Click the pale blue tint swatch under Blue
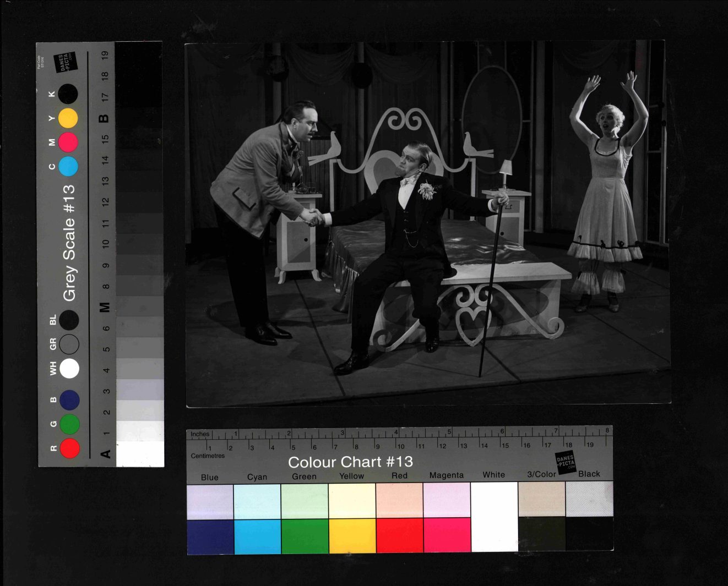This screenshot has height=586, width=728. [210, 501]
